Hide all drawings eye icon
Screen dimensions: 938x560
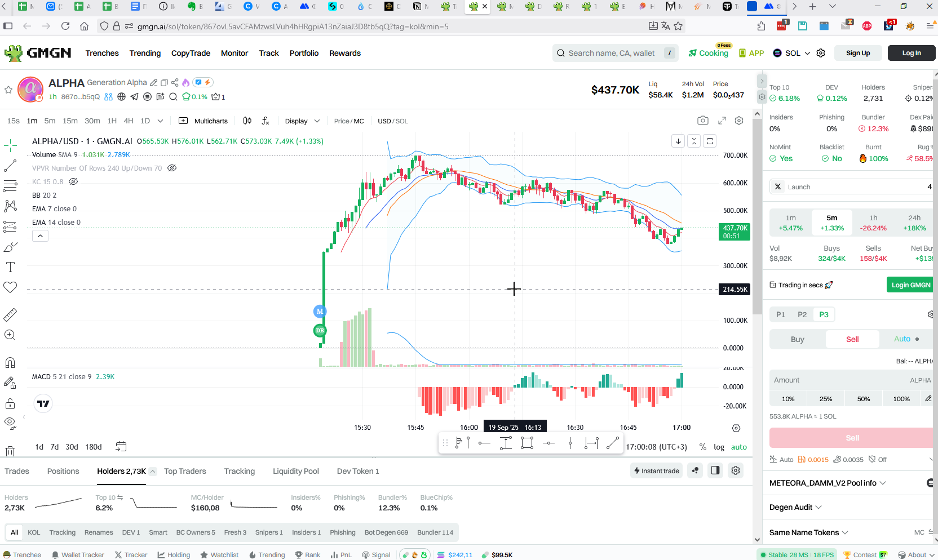pos(10,423)
